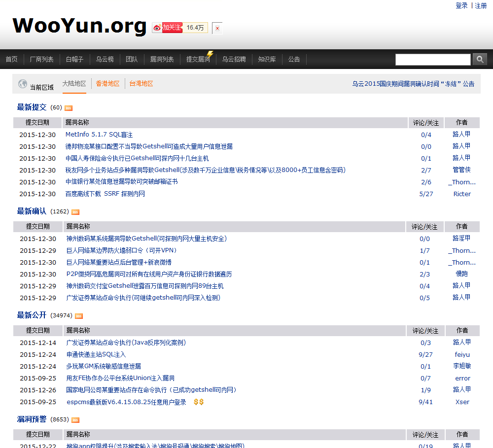The image size is (493, 448).
Task: Switch to 香港地区 region tab
Action: 107,84
